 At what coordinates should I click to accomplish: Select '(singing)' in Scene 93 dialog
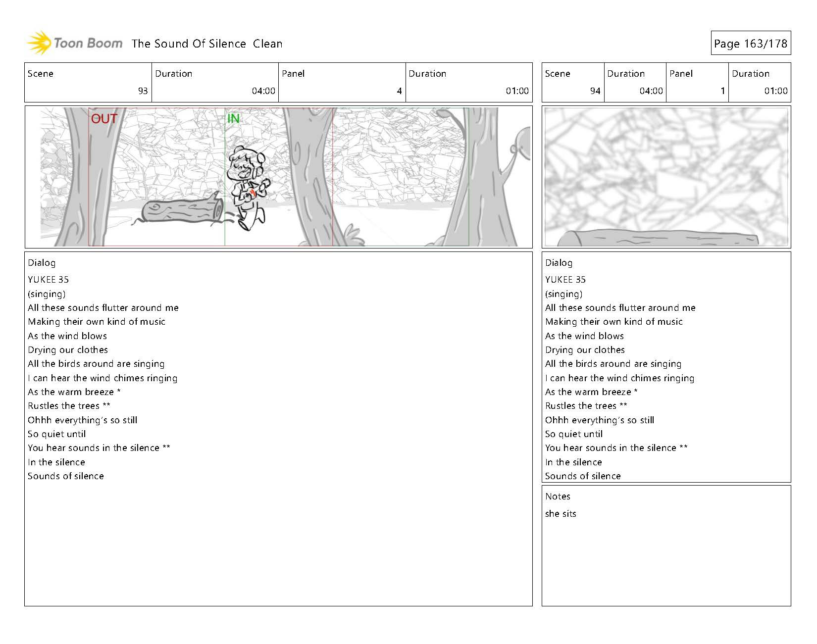(47, 294)
